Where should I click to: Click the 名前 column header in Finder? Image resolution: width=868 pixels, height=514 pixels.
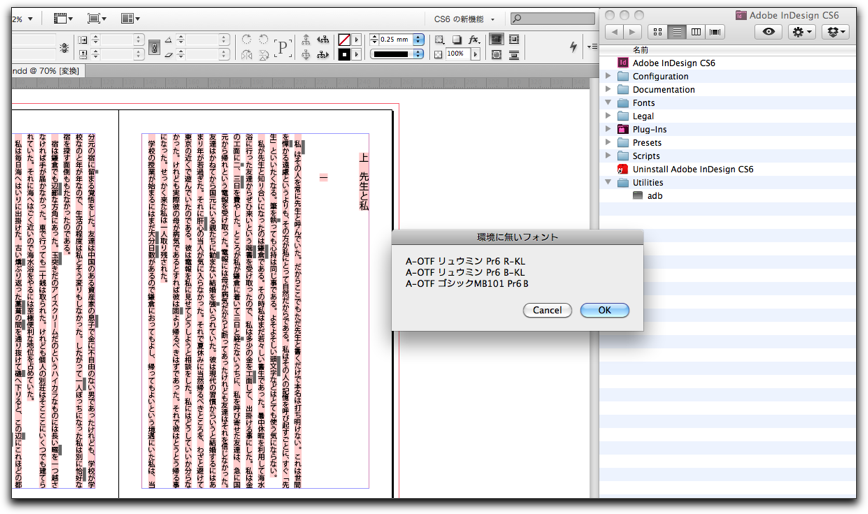click(640, 50)
